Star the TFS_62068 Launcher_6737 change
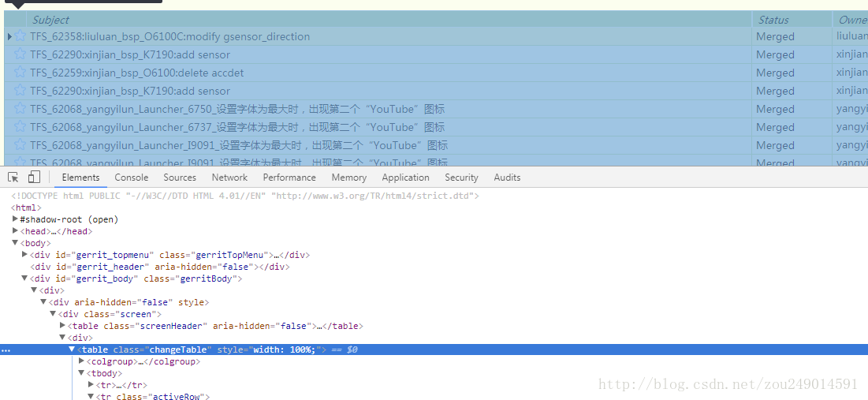Viewport: 868px width, 400px height. tap(20, 127)
